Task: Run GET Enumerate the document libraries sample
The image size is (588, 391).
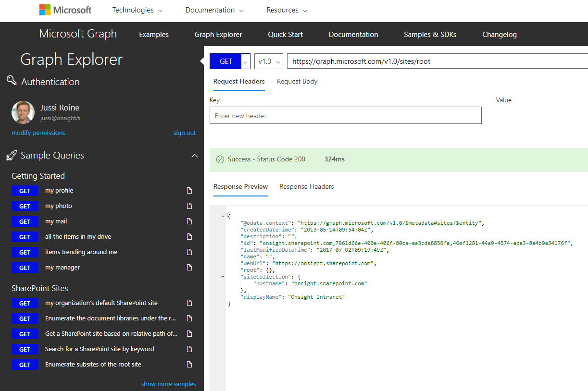Action: (x=25, y=318)
